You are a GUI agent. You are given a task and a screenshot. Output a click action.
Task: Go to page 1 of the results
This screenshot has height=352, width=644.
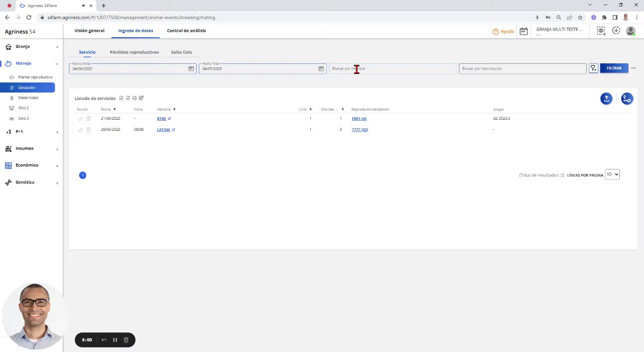[x=83, y=175]
